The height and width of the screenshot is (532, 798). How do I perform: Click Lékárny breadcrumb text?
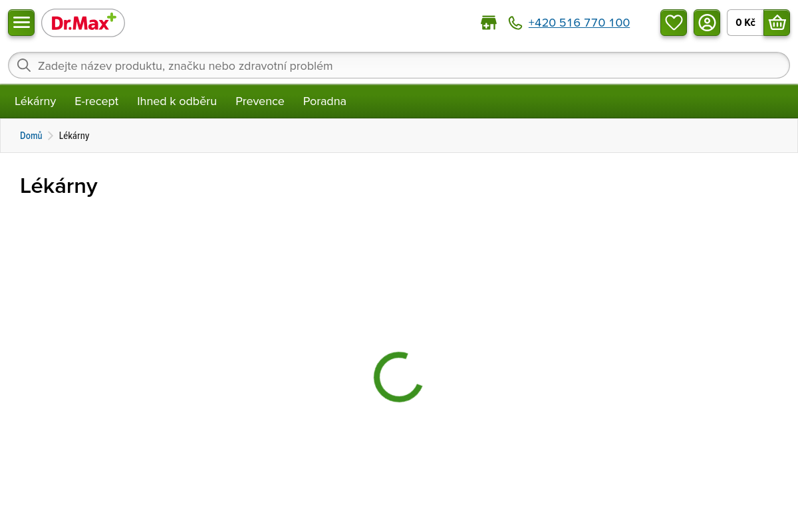click(74, 136)
